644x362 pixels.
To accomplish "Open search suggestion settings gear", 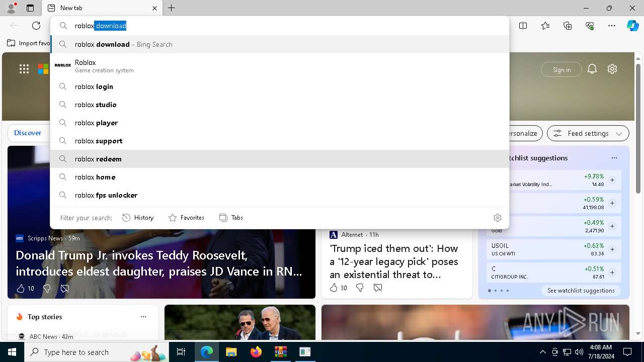I will [x=498, y=218].
